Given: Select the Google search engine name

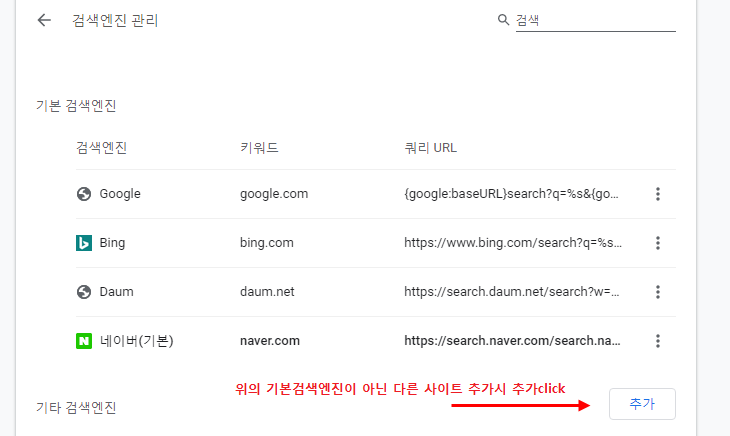Looking at the screenshot, I should tap(120, 194).
